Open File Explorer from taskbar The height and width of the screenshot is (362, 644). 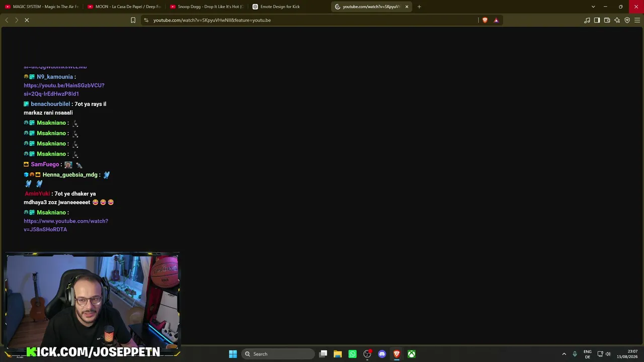[x=338, y=354]
